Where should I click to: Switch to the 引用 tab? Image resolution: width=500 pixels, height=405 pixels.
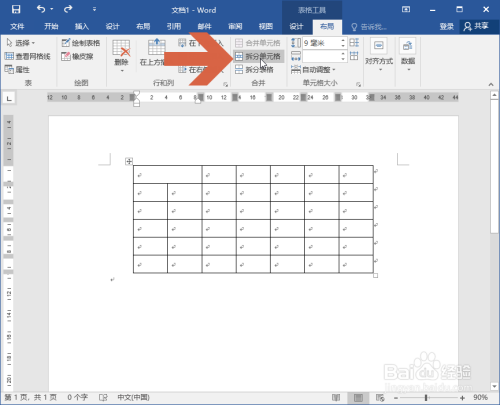pyautogui.click(x=174, y=26)
